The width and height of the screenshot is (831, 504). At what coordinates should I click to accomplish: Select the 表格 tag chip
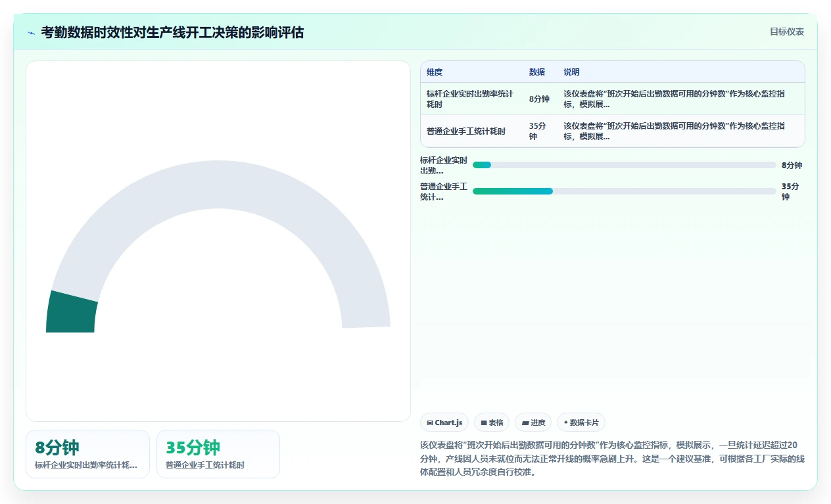[492, 423]
